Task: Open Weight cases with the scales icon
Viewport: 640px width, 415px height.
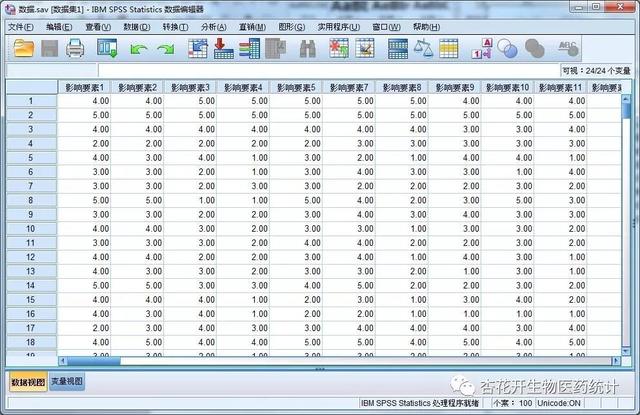Action: 423,49
